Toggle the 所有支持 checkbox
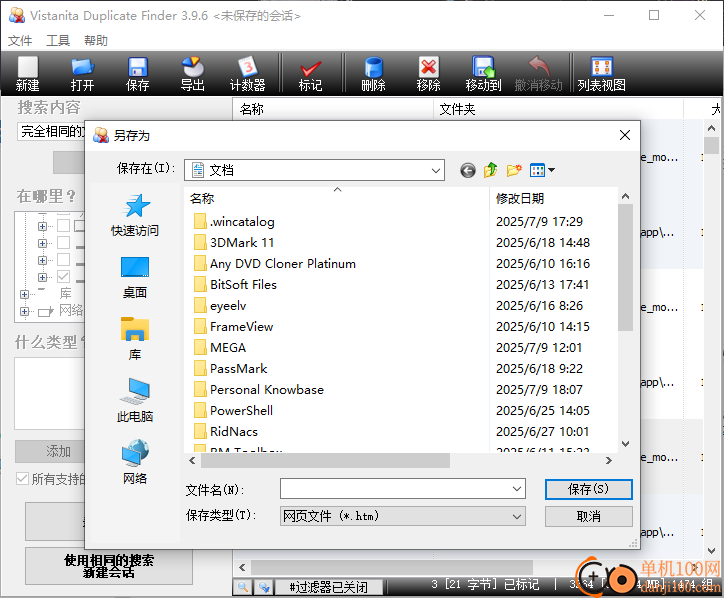The height and width of the screenshot is (598, 724). coord(22,478)
